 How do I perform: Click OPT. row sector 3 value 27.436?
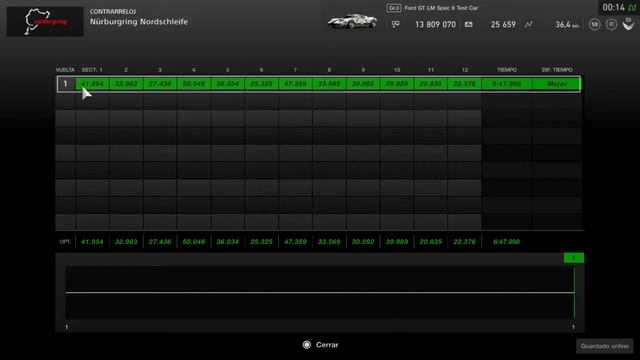[x=160, y=242]
